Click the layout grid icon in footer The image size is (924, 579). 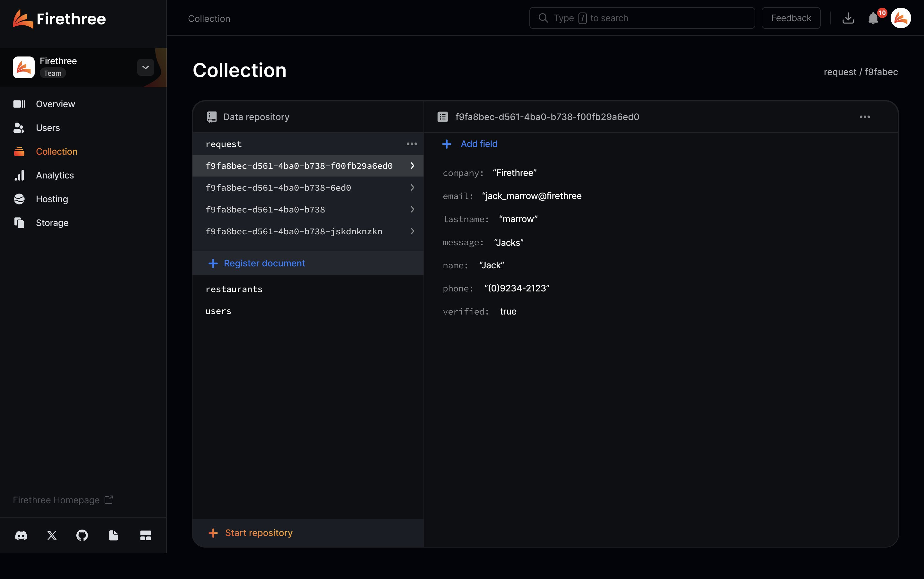coord(145,535)
